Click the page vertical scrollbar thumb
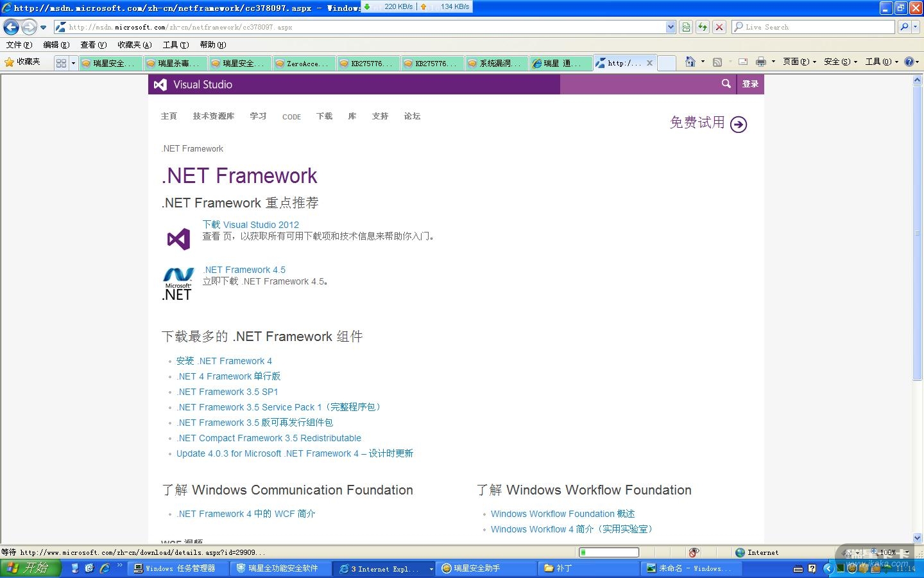The width and height of the screenshot is (924, 578). pos(918,233)
